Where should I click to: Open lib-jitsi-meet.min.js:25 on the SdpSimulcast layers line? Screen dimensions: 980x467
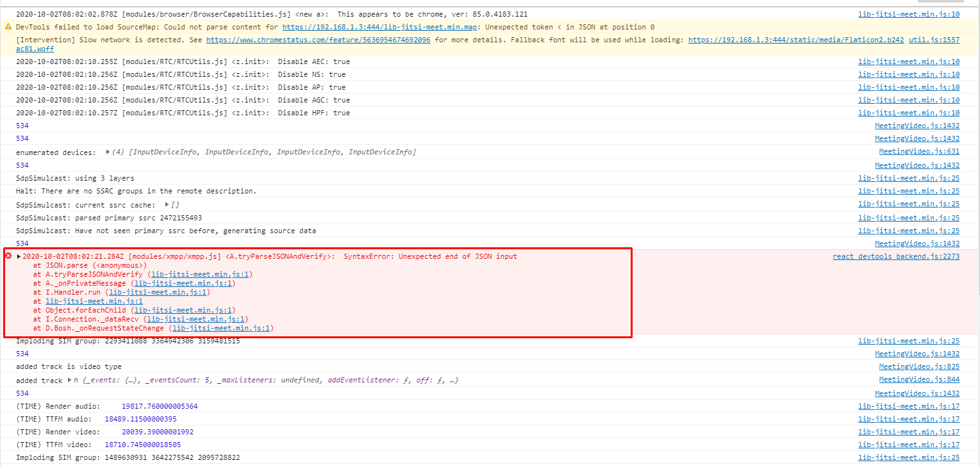tap(908, 178)
